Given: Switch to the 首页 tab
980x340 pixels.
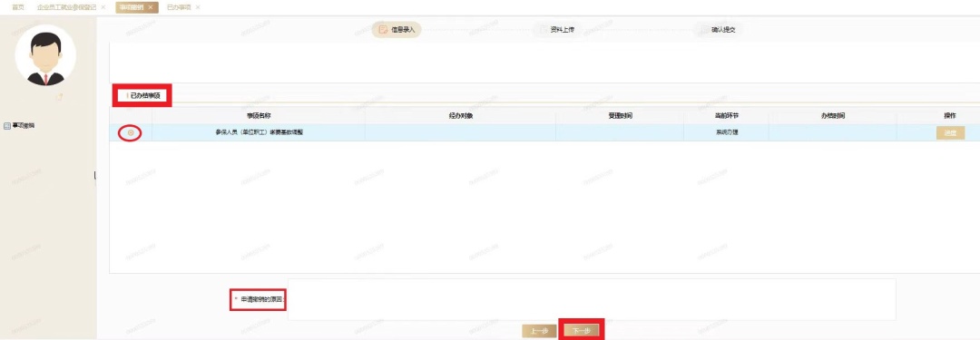Looking at the screenshot, I should click(18, 7).
